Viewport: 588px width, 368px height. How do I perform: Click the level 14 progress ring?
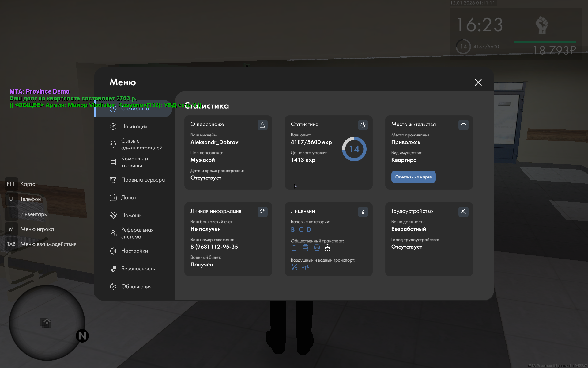point(354,149)
